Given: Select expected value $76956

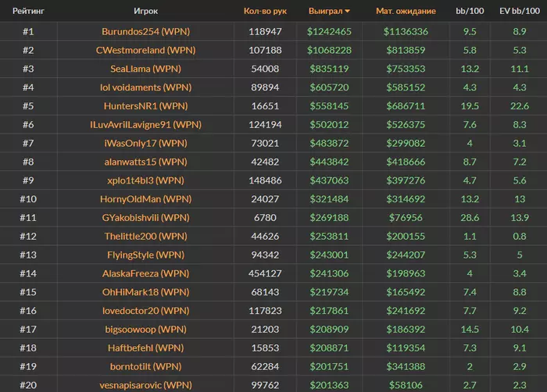Looking at the screenshot, I should (x=406, y=218).
